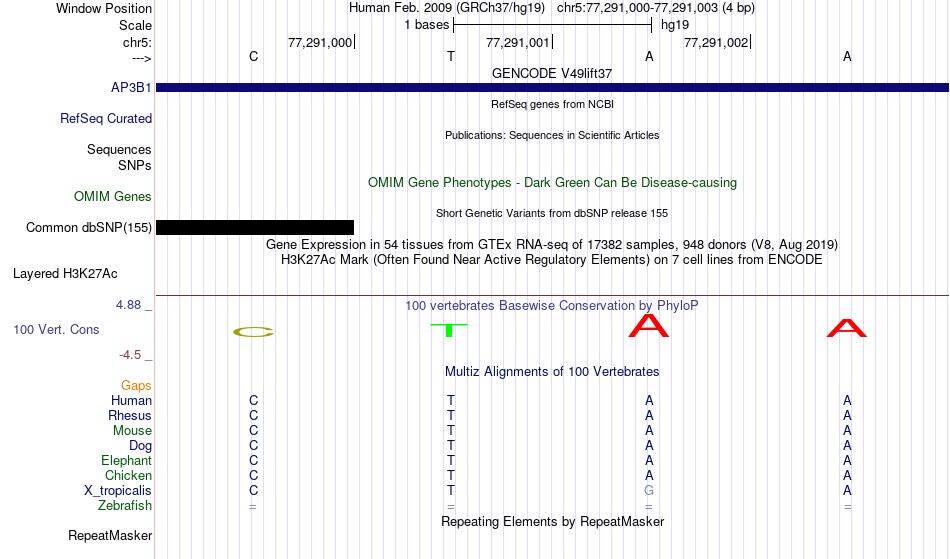Click the 77,291,000 position marker
The width and height of the screenshot is (950, 559).
click(x=320, y=42)
